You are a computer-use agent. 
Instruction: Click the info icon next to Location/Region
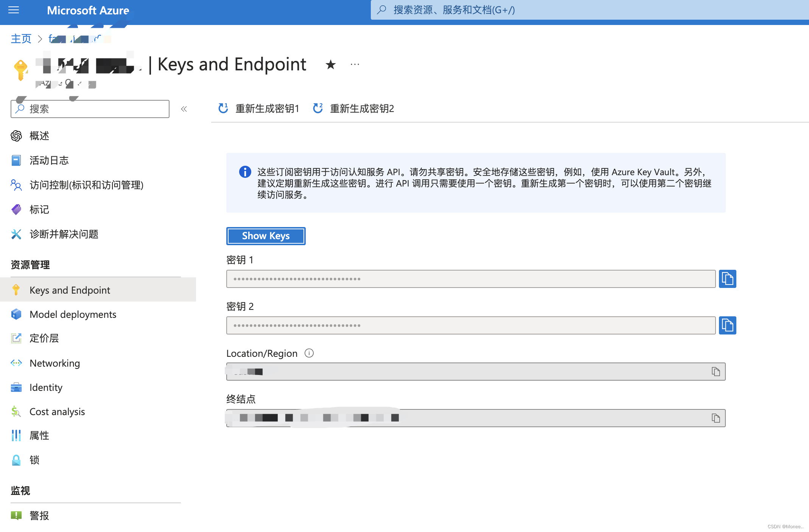[x=309, y=353]
